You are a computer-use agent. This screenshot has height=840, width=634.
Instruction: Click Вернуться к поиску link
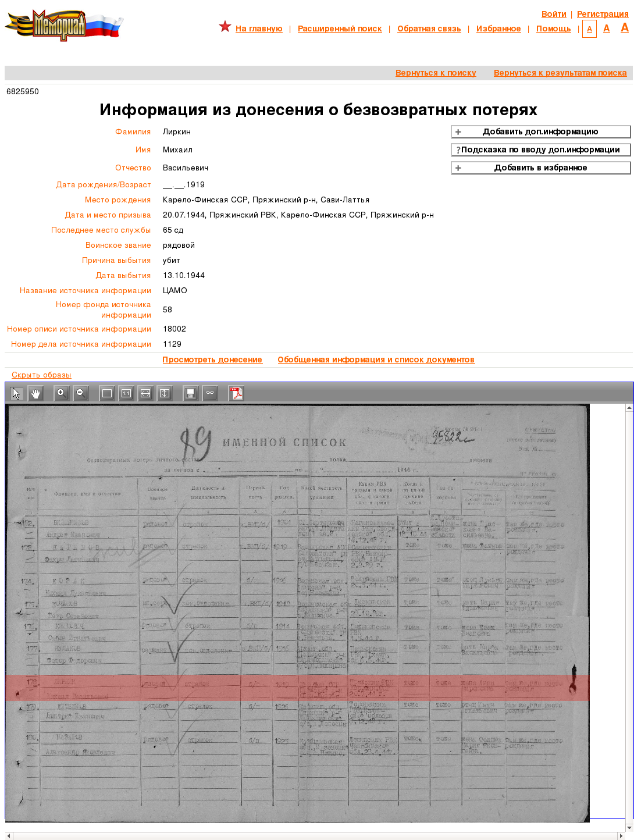436,73
